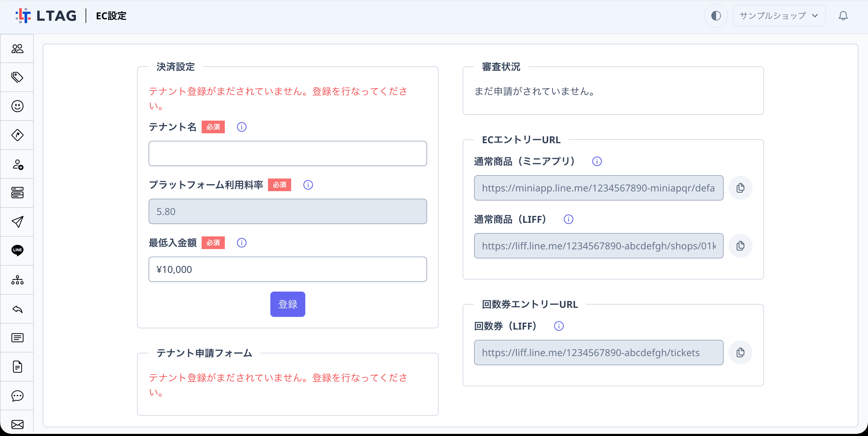
Task: Click the まだ申請がされていません。 status text
Action: click(534, 91)
